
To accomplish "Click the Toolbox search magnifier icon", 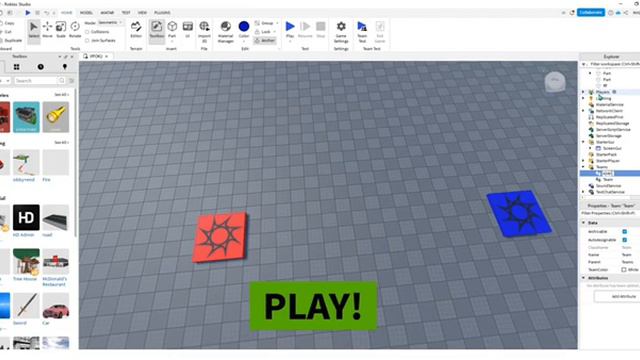I will point(62,81).
